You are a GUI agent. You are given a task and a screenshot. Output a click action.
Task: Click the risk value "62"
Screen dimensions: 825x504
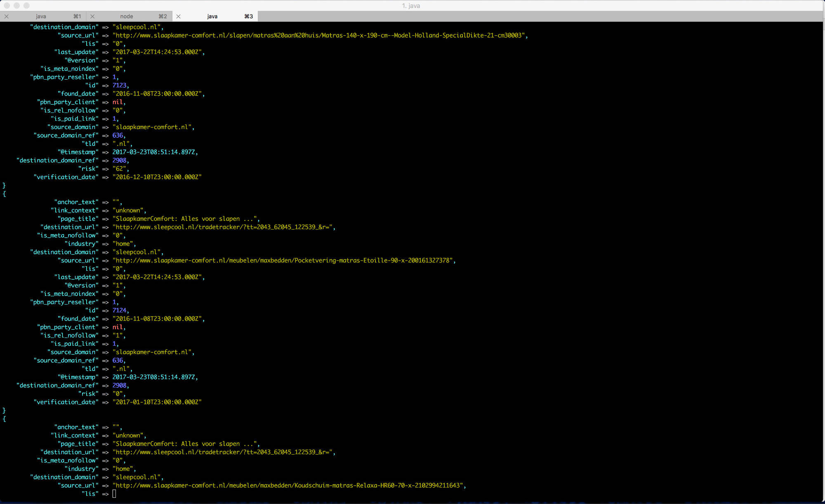point(119,169)
